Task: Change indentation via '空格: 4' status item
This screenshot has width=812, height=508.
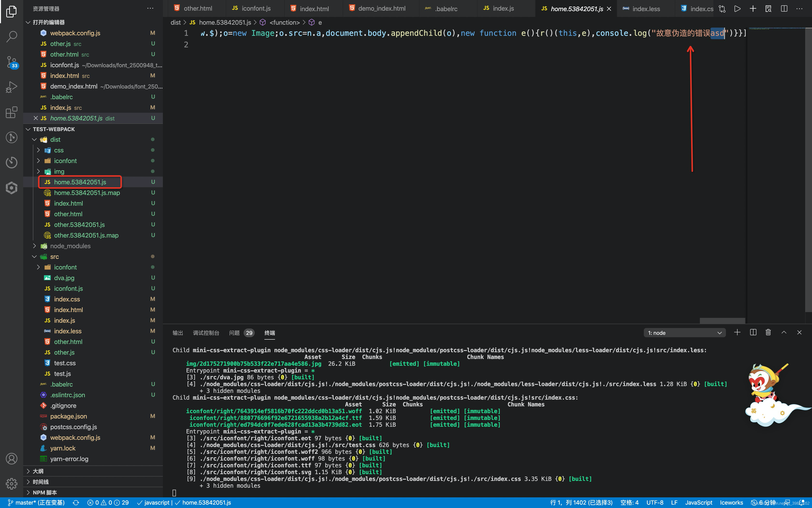Action: tap(630, 503)
